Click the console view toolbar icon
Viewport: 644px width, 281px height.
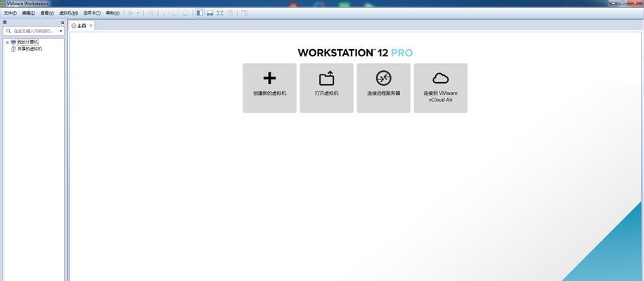click(245, 13)
